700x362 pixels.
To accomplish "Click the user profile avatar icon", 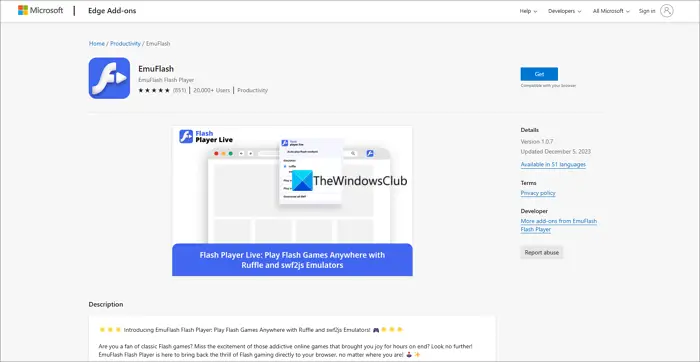I will [667, 11].
